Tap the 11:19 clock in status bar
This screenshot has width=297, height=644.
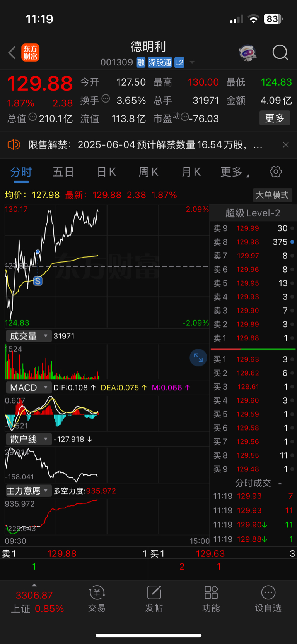coord(39,19)
